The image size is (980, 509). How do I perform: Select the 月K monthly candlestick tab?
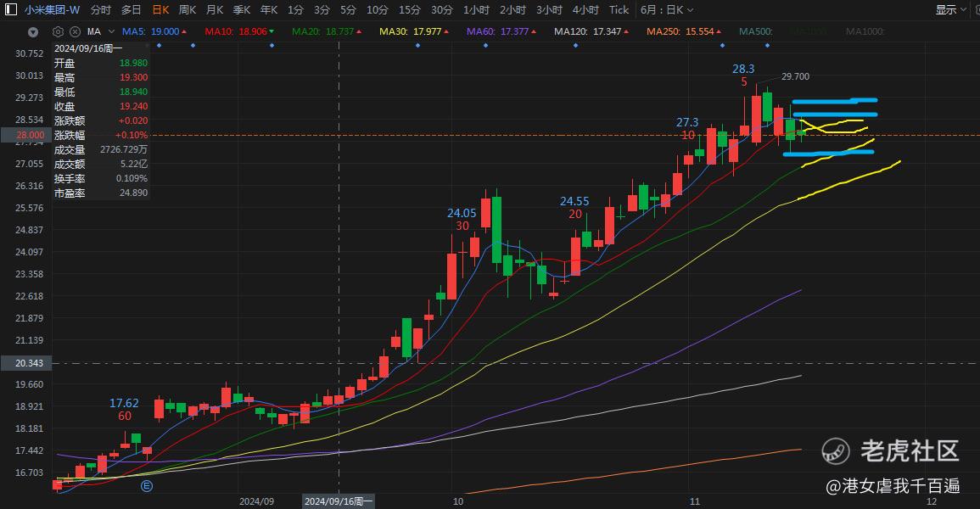pos(215,10)
